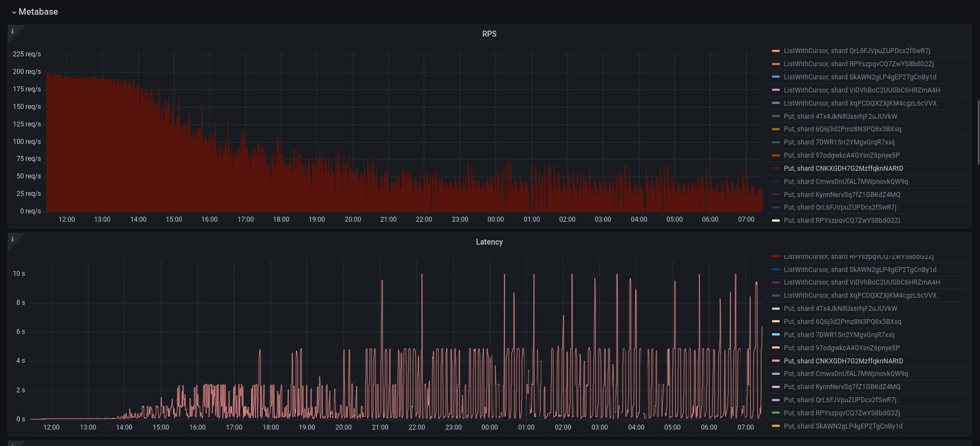Click the 14:00 time label under Latency chart
This screenshot has width=980, height=446.
[x=124, y=427]
